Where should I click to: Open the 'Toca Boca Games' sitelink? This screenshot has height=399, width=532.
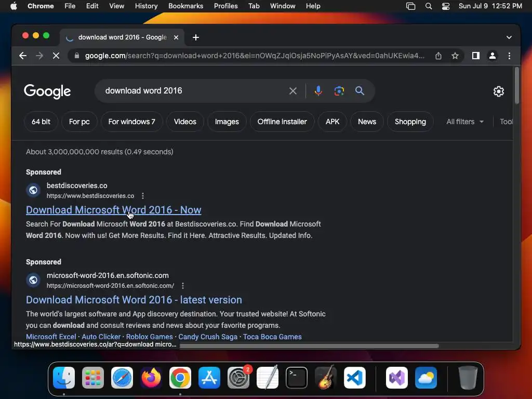[x=272, y=337]
